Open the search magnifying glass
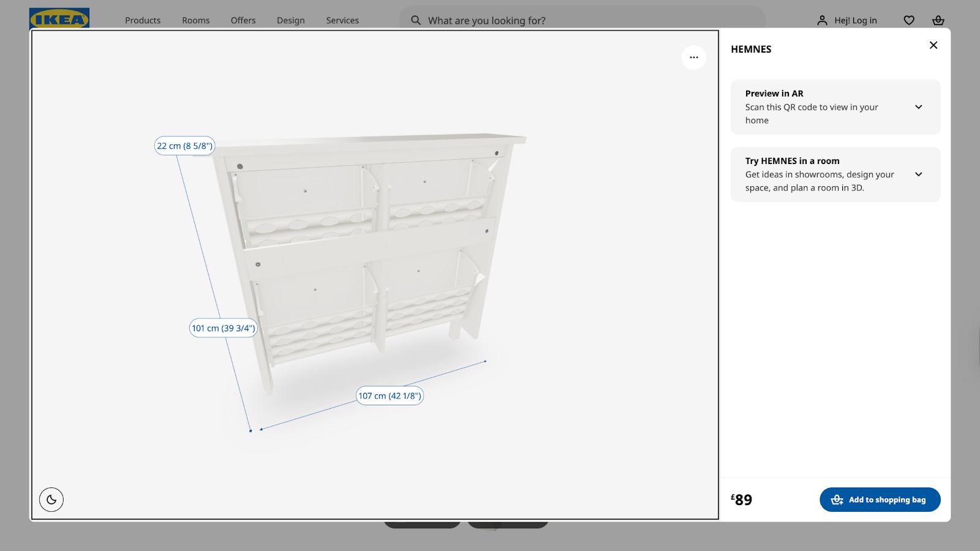980x551 pixels. [415, 20]
